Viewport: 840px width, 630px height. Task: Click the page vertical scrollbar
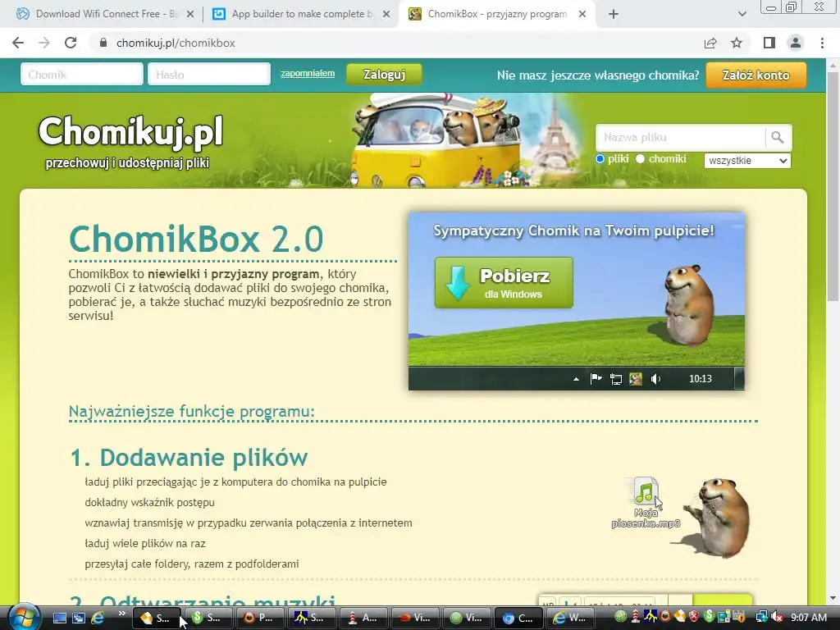coord(833,185)
